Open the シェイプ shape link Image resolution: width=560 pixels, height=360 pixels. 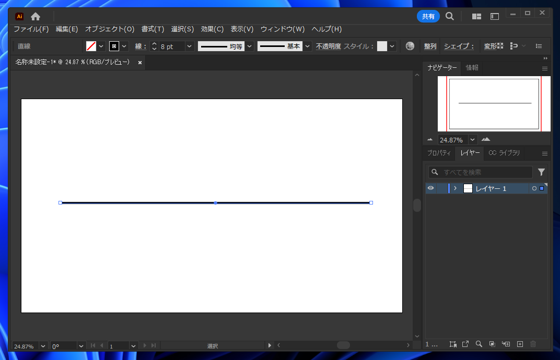[459, 46]
